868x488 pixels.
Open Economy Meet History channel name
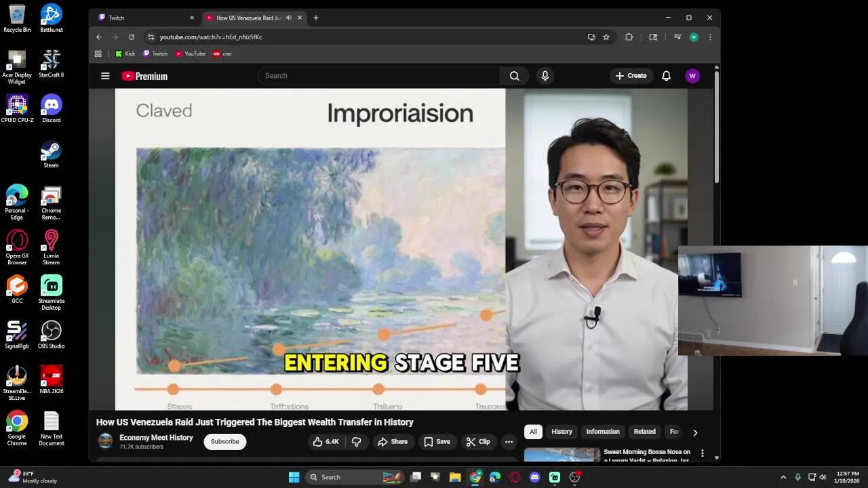tap(156, 438)
